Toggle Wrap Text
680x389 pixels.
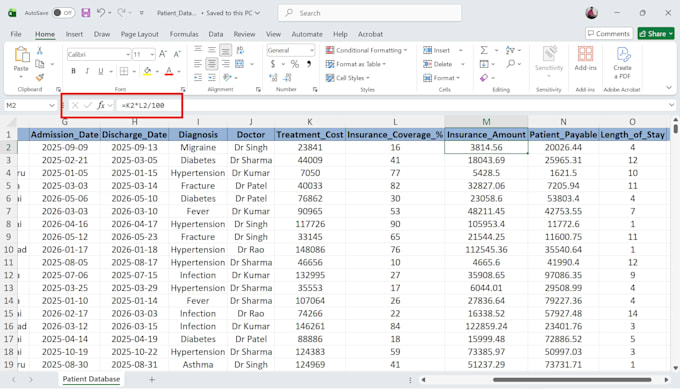click(240, 50)
